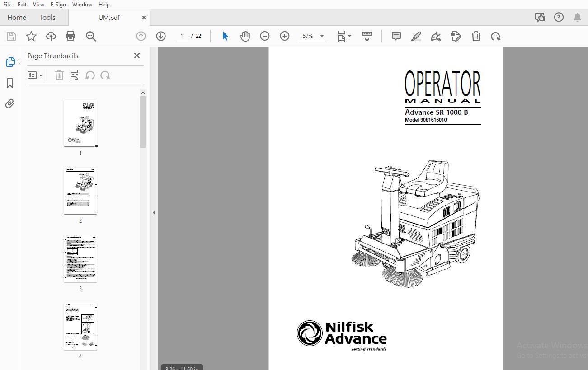Image resolution: width=588 pixels, height=370 pixels.
Task: Click the Save file icon
Action: [11, 37]
